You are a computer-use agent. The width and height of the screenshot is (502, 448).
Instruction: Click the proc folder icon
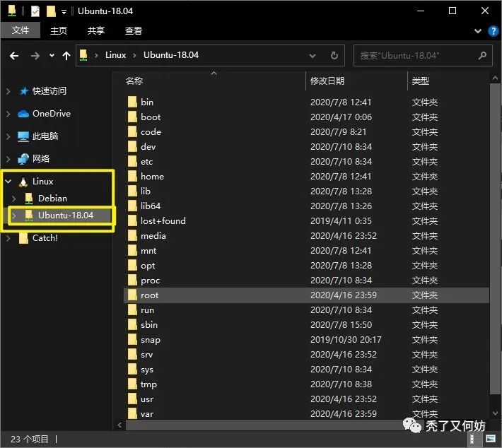click(132, 280)
